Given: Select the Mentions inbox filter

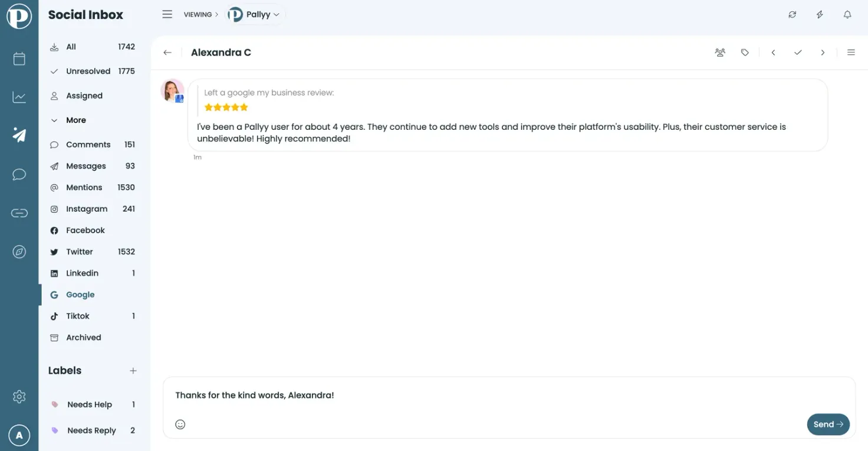Looking at the screenshot, I should pyautogui.click(x=93, y=187).
